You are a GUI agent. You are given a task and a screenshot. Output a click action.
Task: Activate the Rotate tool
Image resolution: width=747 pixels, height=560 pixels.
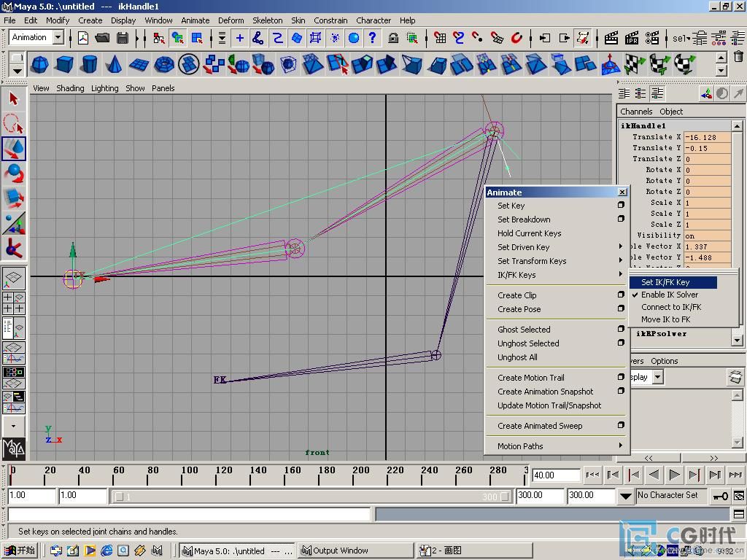[x=13, y=174]
